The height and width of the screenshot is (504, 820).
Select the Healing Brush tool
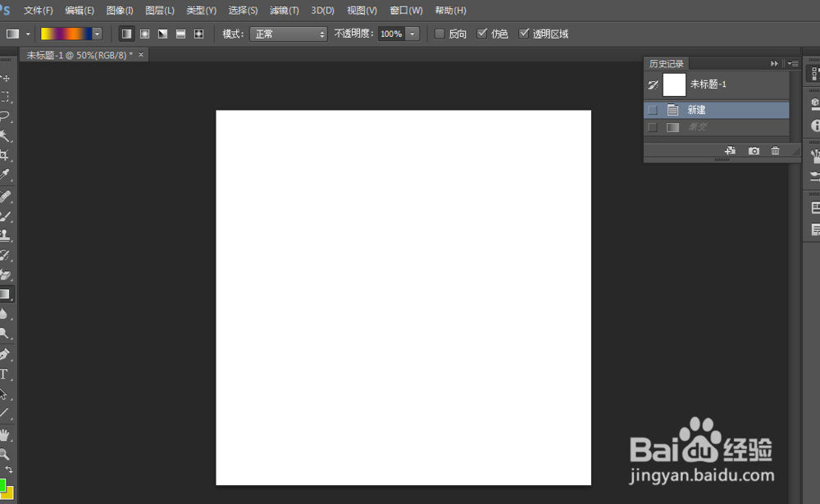pos(5,197)
